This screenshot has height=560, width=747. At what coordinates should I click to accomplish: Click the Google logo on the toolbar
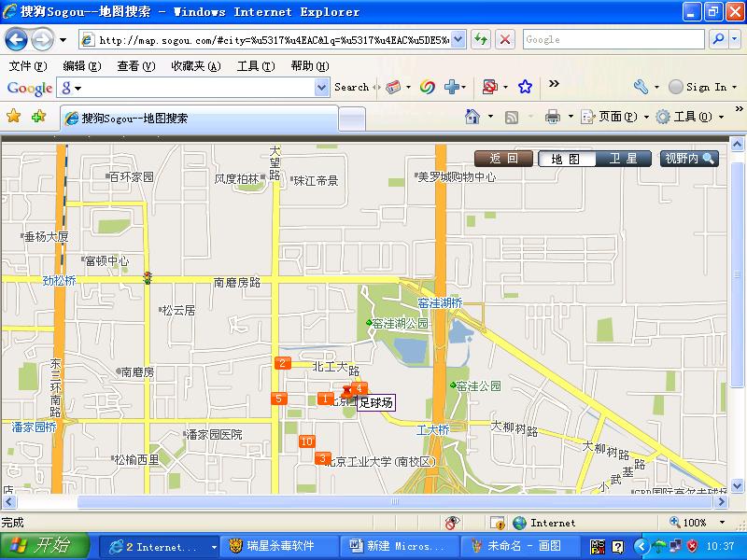pyautogui.click(x=30, y=88)
